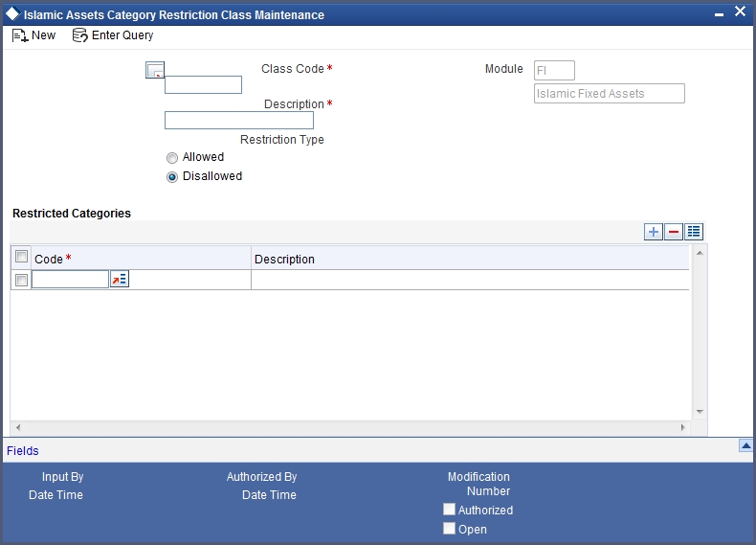Open the Code list of values

(x=120, y=279)
